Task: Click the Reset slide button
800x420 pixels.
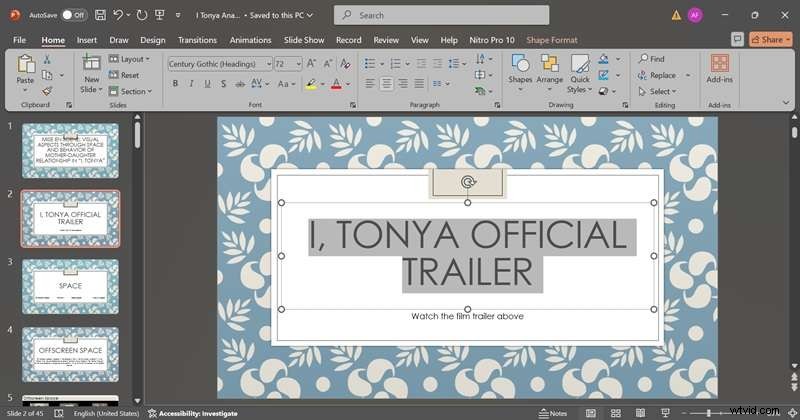Action: pos(124,75)
